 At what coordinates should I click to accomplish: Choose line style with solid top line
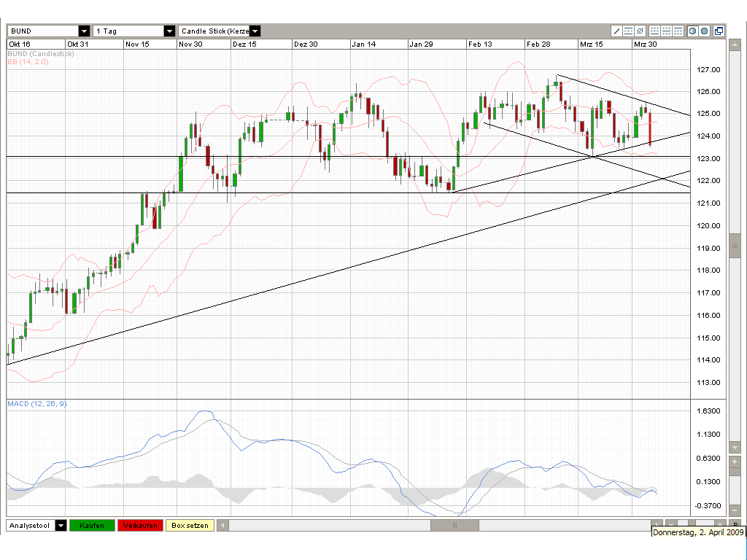click(x=678, y=31)
